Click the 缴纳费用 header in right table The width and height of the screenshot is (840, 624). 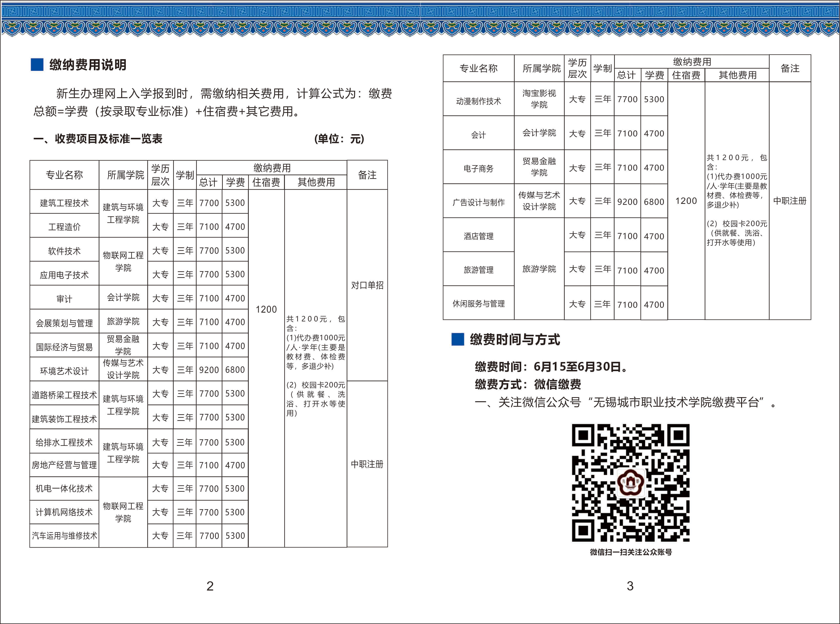click(692, 62)
